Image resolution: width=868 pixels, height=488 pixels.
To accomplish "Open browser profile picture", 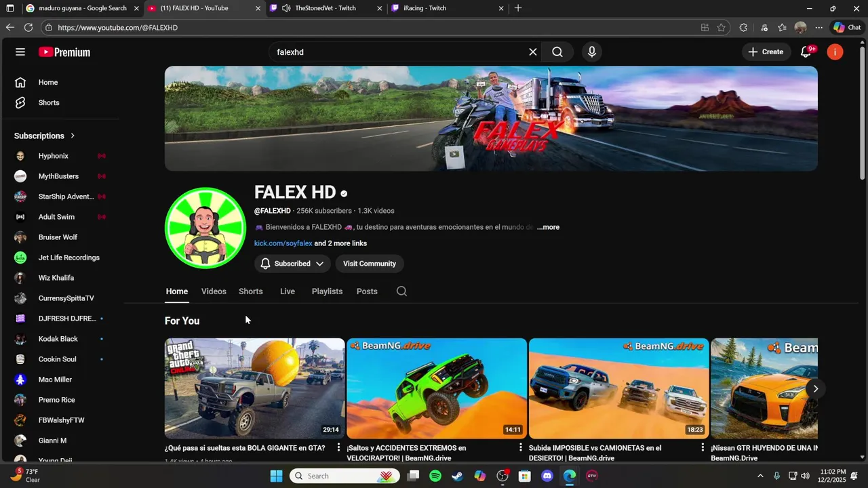I will (x=800, y=28).
